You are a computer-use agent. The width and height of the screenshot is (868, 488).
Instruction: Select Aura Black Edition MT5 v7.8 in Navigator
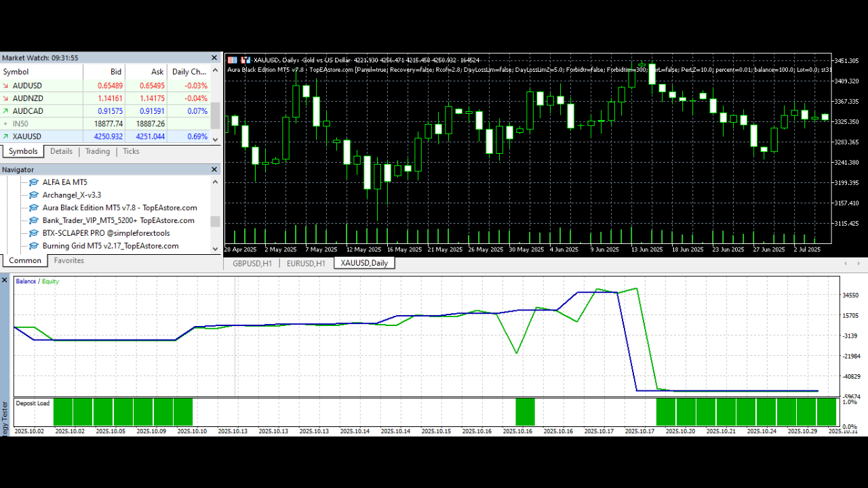coord(119,208)
